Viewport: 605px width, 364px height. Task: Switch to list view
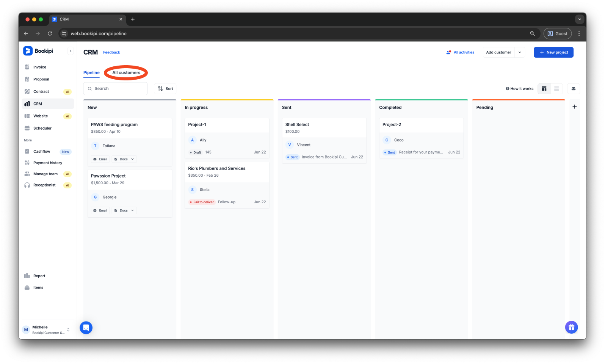(556, 89)
